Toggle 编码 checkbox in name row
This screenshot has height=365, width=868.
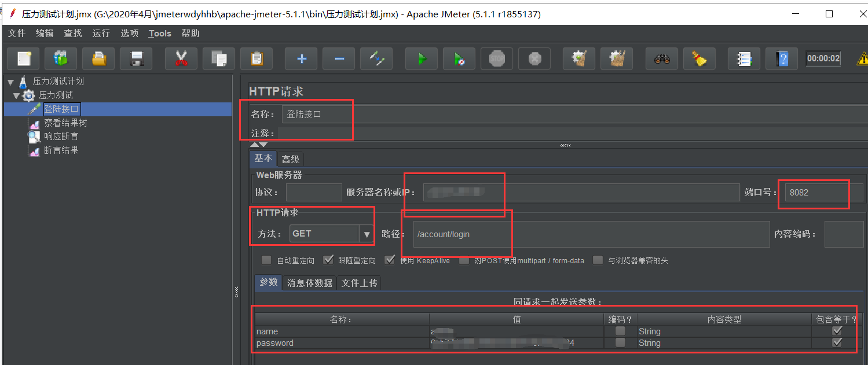[620, 331]
